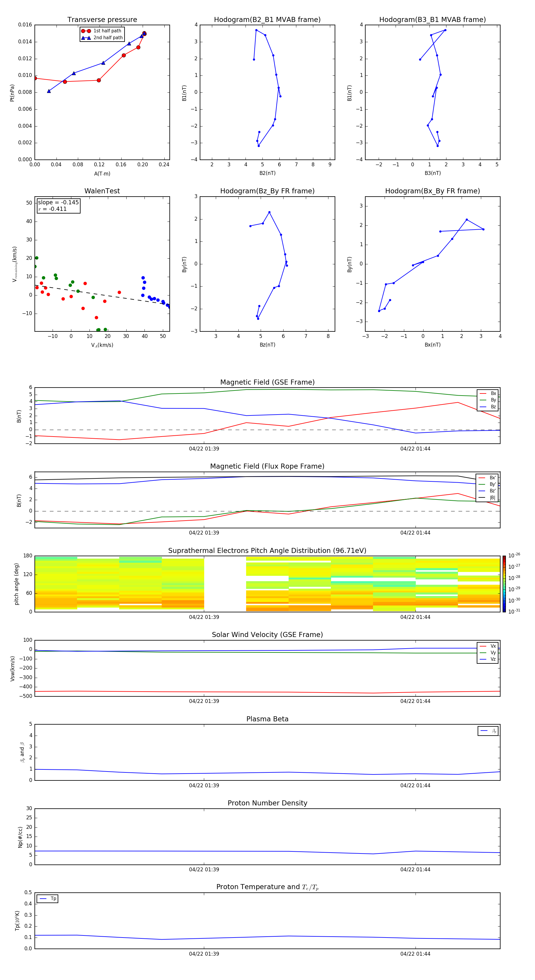The height and width of the screenshot is (980, 535).
Task: Click the 10^-31 label at the colorbar bottom
Action: (514, 611)
